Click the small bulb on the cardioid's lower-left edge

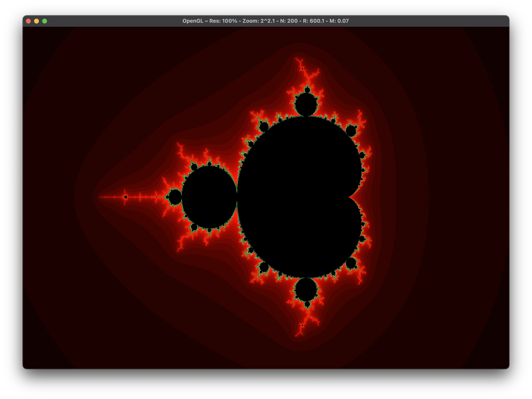coord(264,267)
